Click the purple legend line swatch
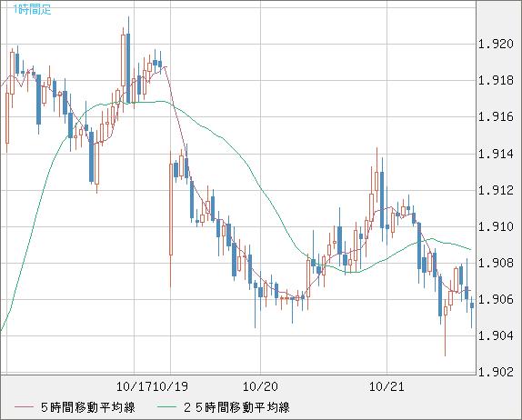This screenshot has width=522, height=420. pyautogui.click(x=24, y=407)
